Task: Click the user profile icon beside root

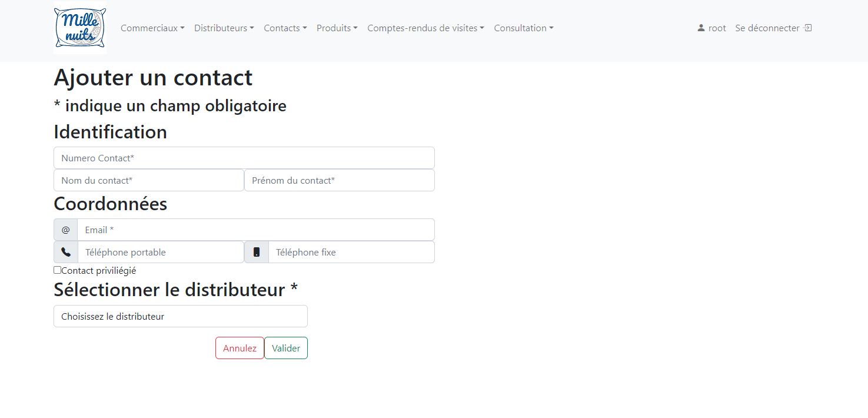Action: [701, 28]
